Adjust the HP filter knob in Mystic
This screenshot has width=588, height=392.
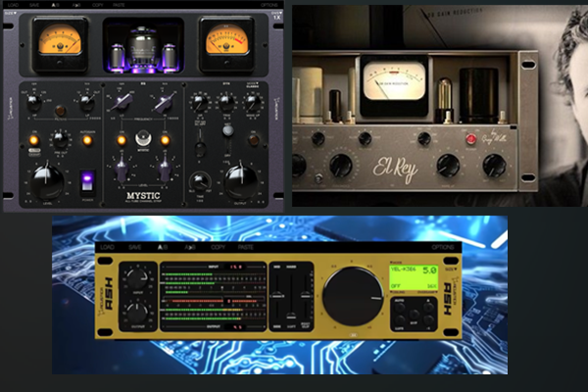(x=33, y=102)
